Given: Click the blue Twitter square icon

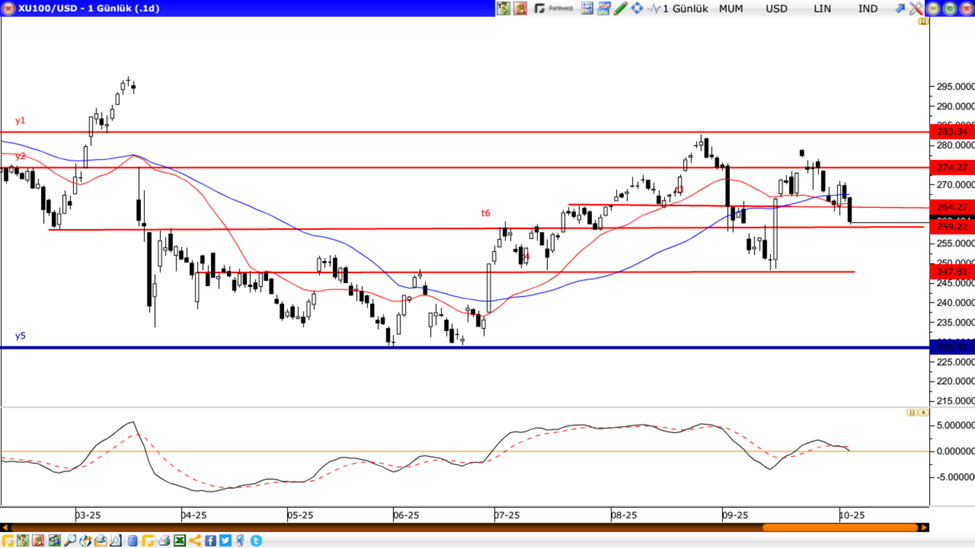Looking at the screenshot, I should pyautogui.click(x=226, y=541).
